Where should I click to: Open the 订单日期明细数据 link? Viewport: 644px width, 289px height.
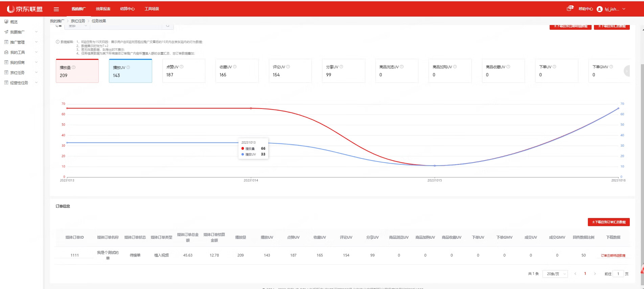[613, 256]
